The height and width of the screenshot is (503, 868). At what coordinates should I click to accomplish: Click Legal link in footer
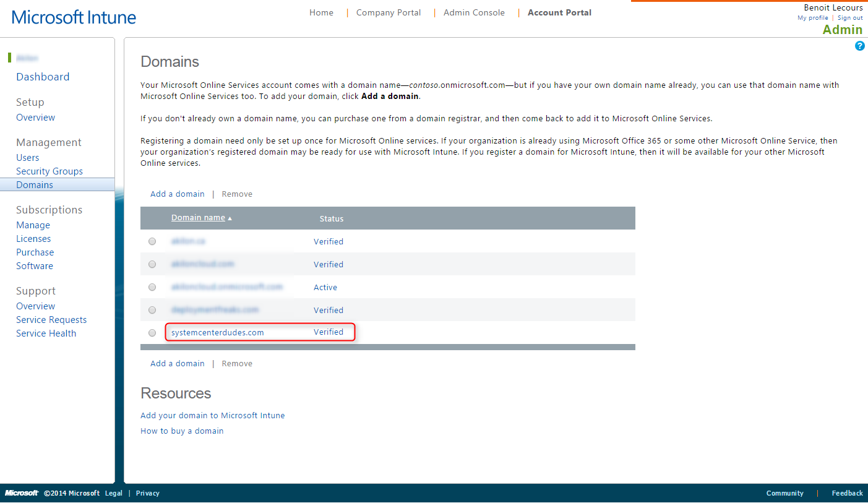(x=114, y=493)
